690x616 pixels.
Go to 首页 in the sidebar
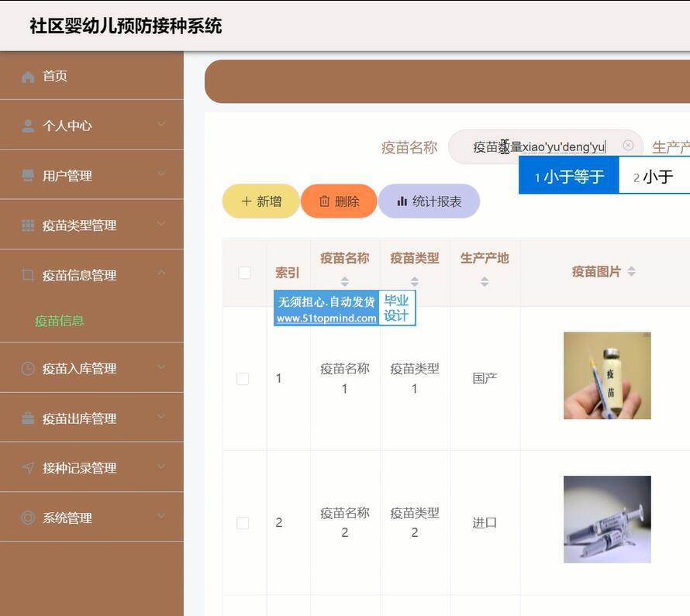(x=91, y=76)
